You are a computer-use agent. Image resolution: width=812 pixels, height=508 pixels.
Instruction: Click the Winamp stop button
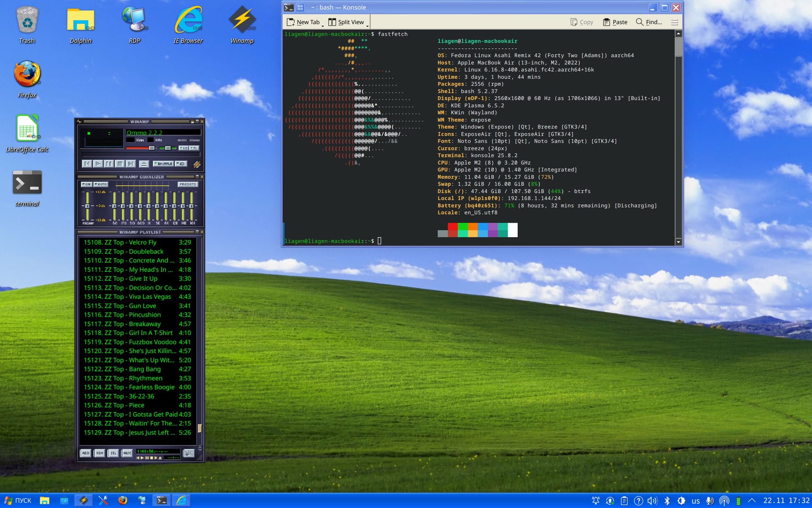click(x=120, y=164)
